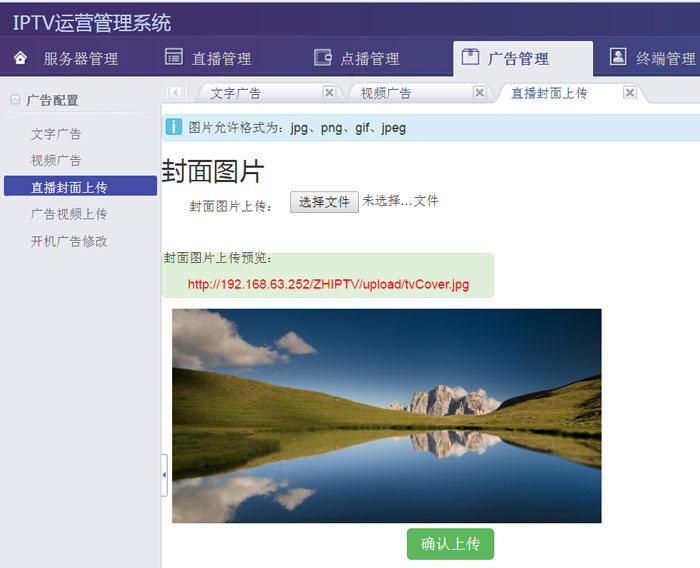
Task: Click the 点播管理 video icon
Action: (x=323, y=58)
